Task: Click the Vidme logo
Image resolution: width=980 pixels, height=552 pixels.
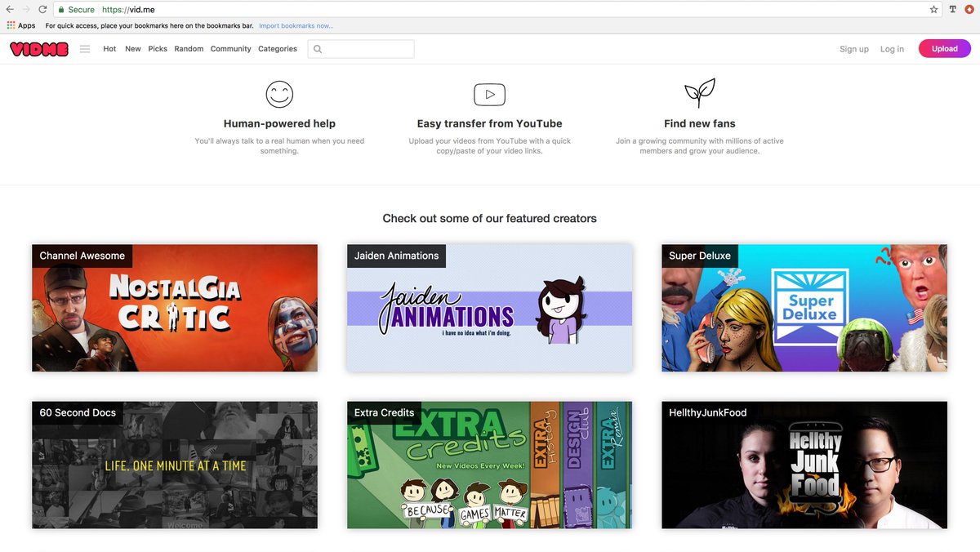Action: pos(39,49)
